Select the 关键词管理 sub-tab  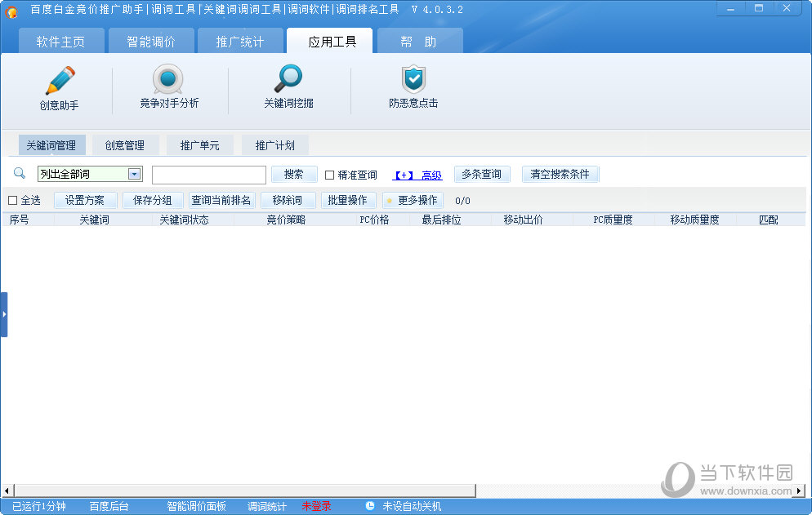[51, 145]
